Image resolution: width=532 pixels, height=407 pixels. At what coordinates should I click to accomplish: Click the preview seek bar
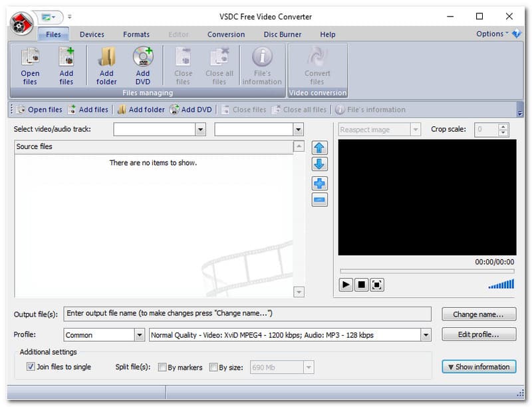pos(427,271)
